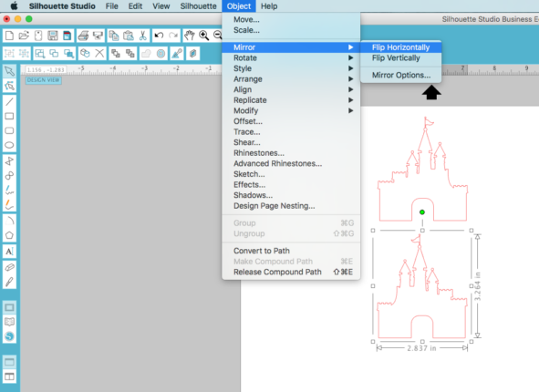Click the green rotation handle on castle
The width and height of the screenshot is (539, 392).
[x=422, y=212]
